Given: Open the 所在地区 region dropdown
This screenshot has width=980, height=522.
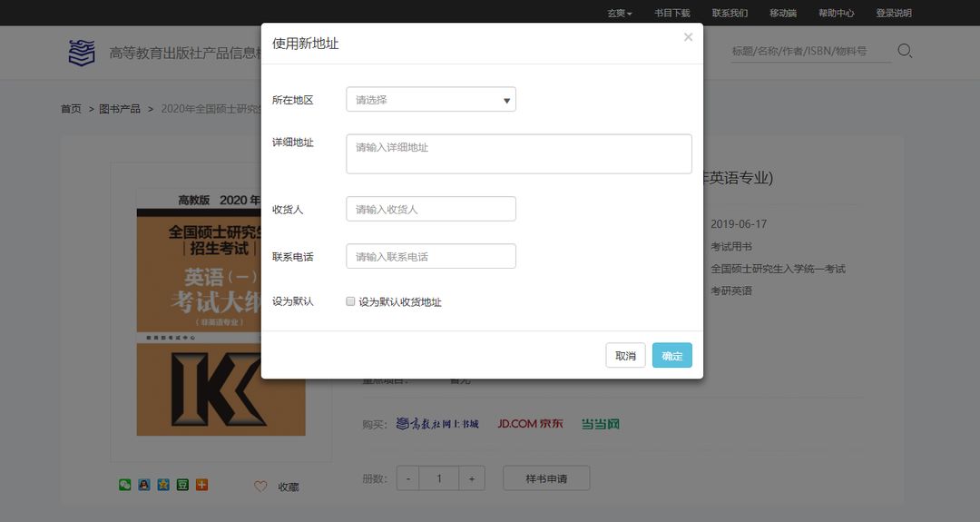Looking at the screenshot, I should click(431, 100).
